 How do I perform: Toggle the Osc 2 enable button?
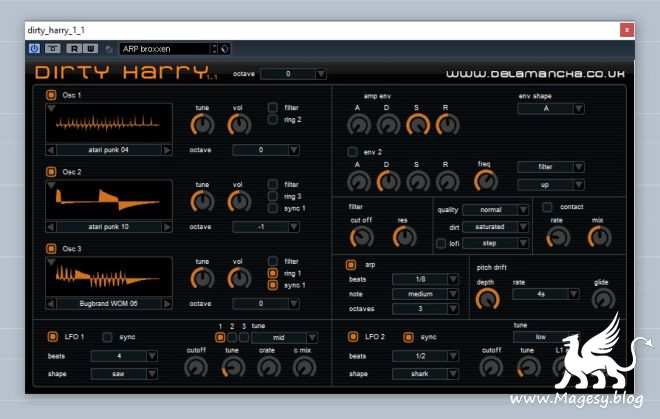pyautogui.click(x=51, y=172)
